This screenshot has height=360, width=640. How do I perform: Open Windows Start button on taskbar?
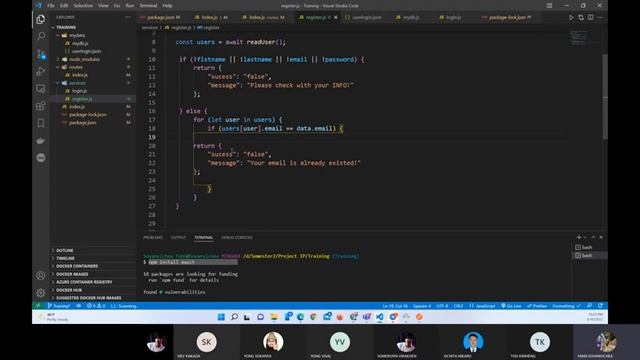pos(221,317)
